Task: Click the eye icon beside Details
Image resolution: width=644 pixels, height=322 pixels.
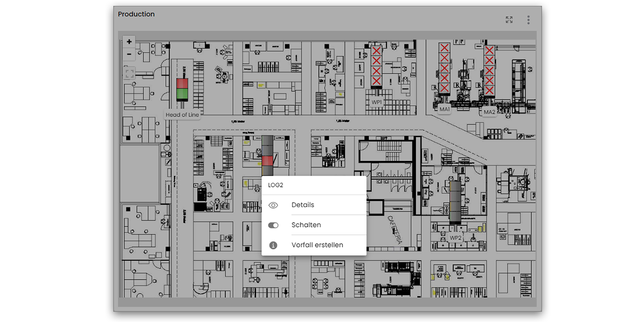Action: (273, 205)
